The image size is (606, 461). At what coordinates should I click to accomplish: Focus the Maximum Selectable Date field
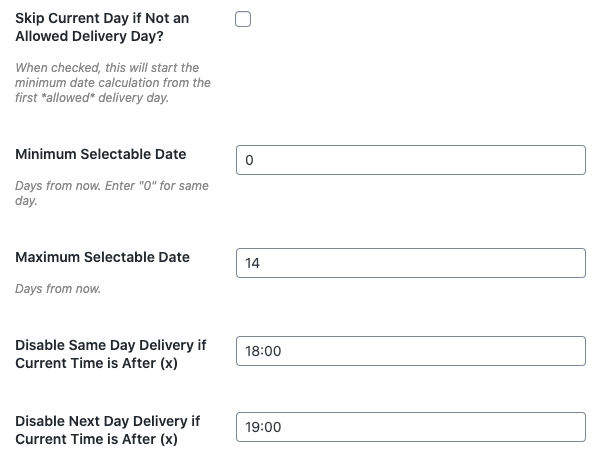coord(411,263)
